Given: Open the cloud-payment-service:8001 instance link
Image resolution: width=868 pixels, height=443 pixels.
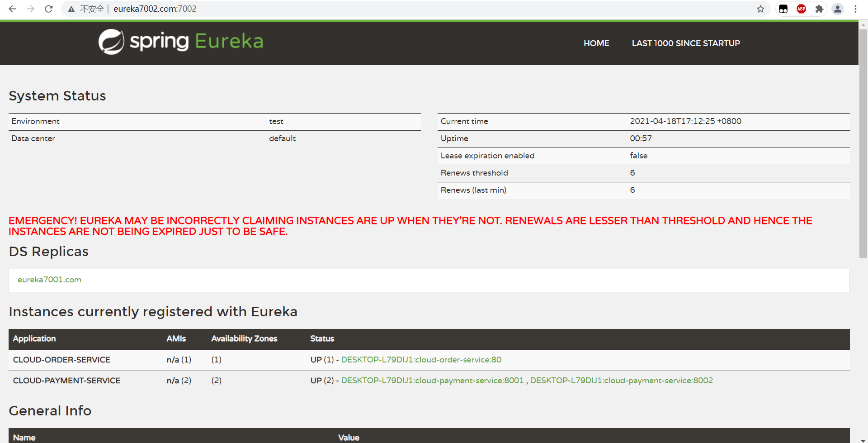Looking at the screenshot, I should click(432, 381).
